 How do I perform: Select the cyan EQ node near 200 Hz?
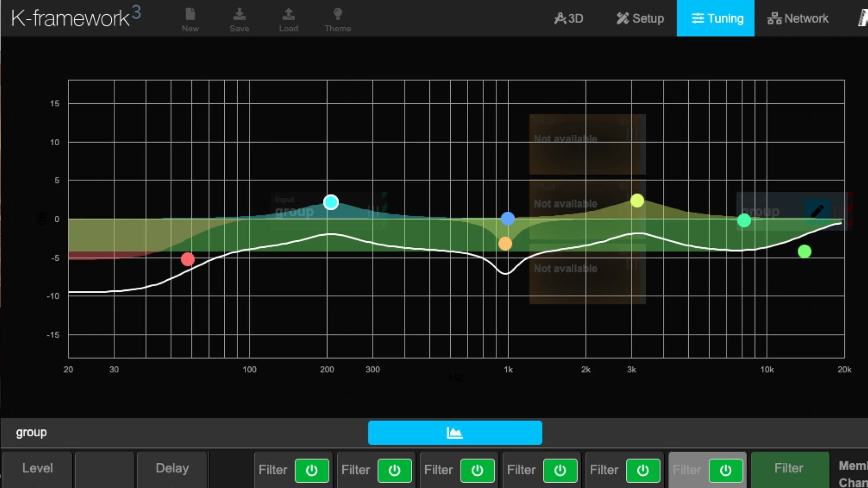coord(331,202)
